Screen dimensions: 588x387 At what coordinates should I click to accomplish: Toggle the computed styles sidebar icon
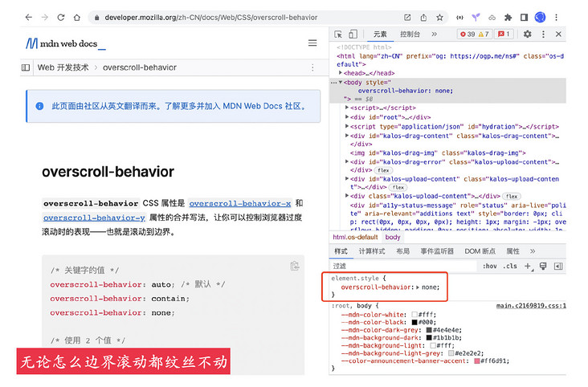pyautogui.click(x=558, y=266)
